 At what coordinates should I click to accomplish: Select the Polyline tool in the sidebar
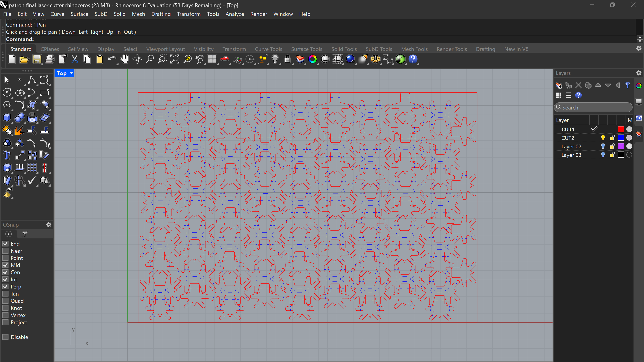pyautogui.click(x=32, y=80)
